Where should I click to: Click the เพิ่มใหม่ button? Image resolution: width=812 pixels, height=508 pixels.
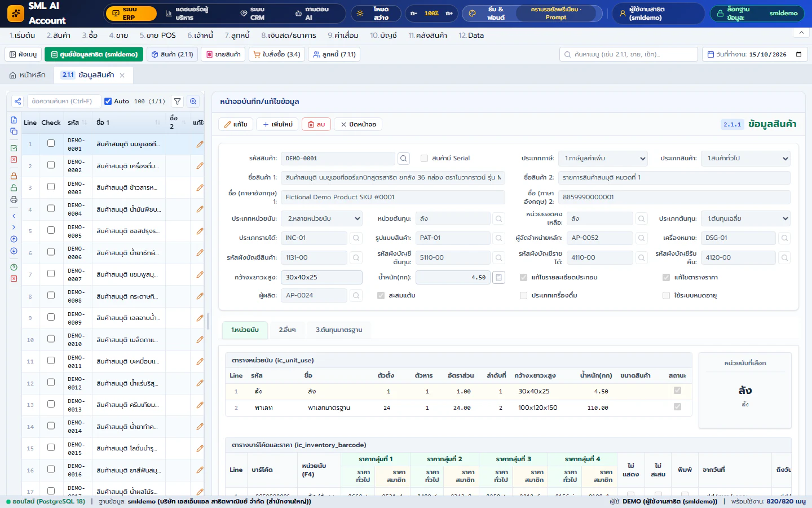pos(277,124)
